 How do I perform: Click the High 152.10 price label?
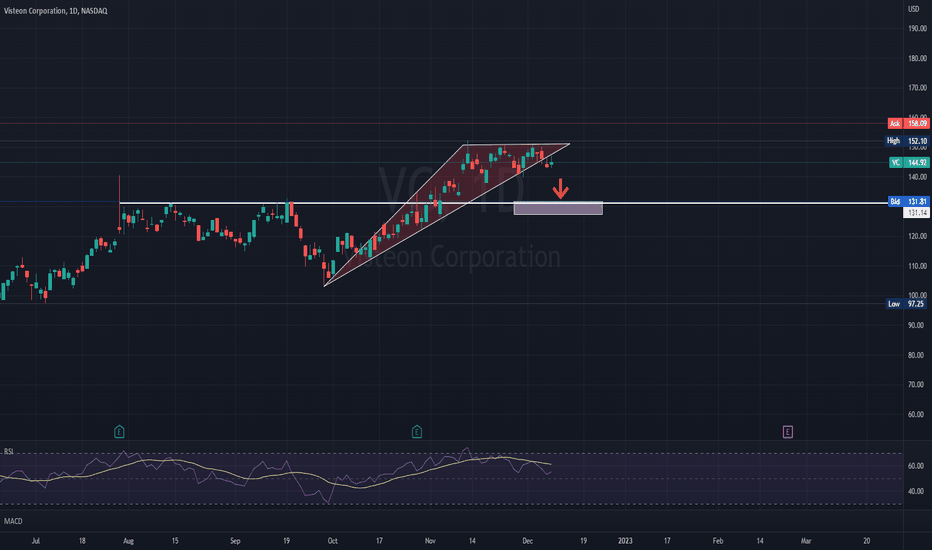click(907, 141)
